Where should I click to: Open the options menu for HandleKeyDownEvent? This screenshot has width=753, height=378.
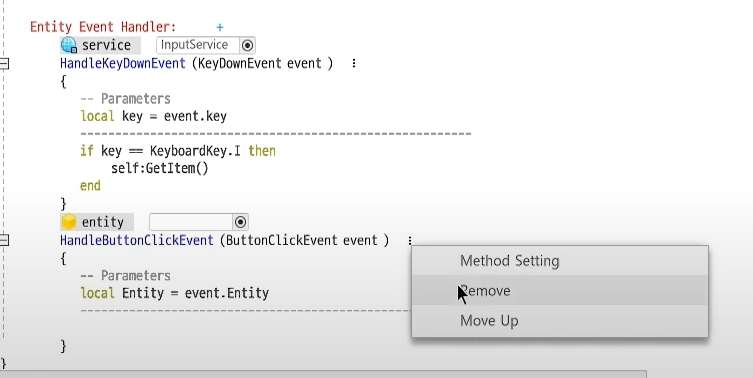(354, 63)
